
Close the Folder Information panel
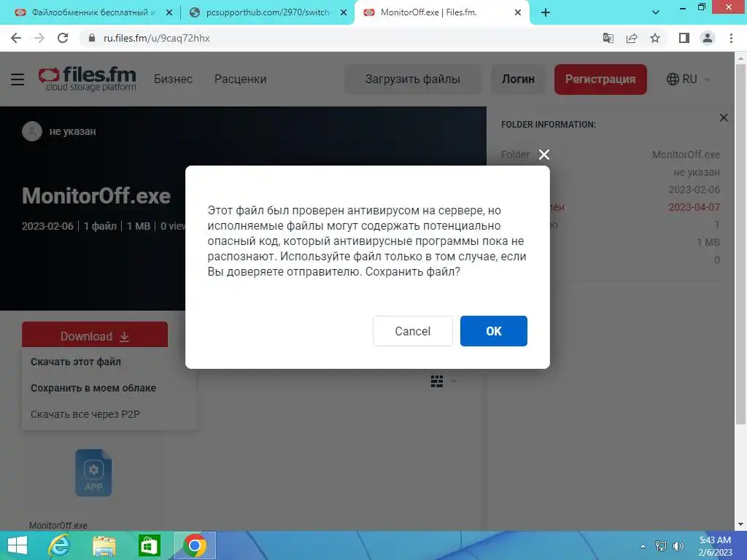pyautogui.click(x=724, y=117)
